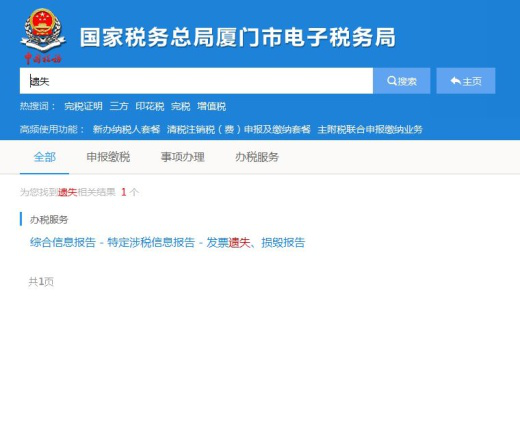Click the 主页 home button
This screenshot has height=428, width=520.
click(466, 81)
